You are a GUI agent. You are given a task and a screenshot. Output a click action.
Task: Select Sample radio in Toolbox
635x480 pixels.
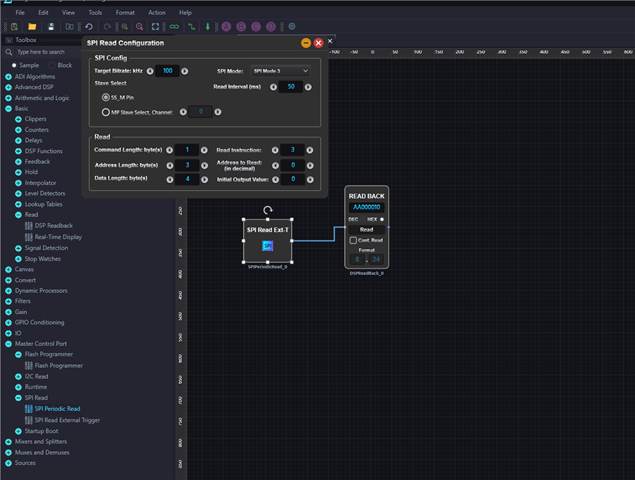(14, 65)
